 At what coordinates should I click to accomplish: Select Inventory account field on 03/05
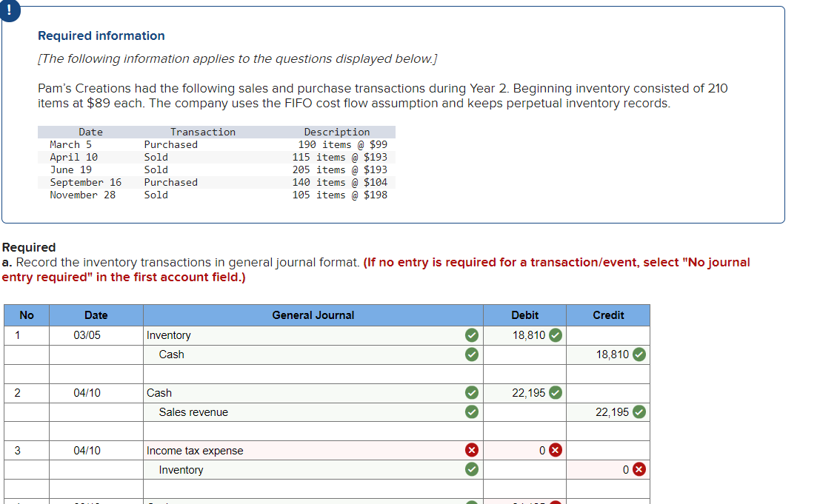pos(313,335)
